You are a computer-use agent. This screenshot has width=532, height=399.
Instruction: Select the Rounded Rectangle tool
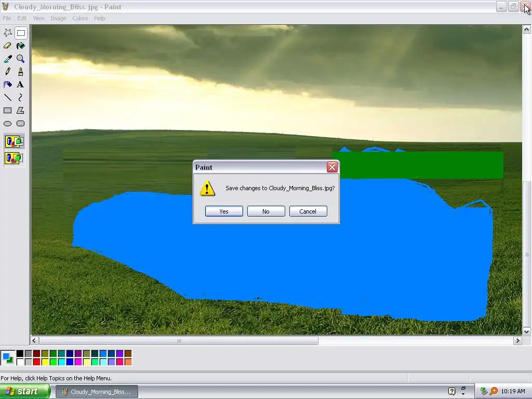click(21, 124)
